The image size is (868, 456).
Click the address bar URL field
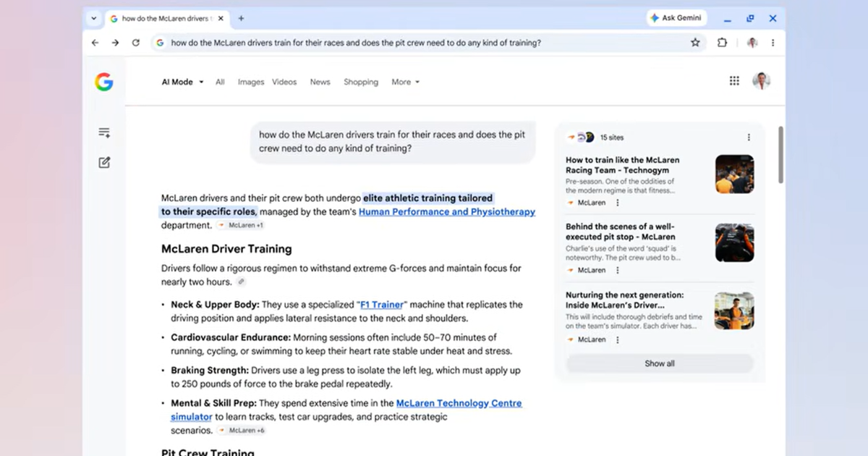click(427, 43)
